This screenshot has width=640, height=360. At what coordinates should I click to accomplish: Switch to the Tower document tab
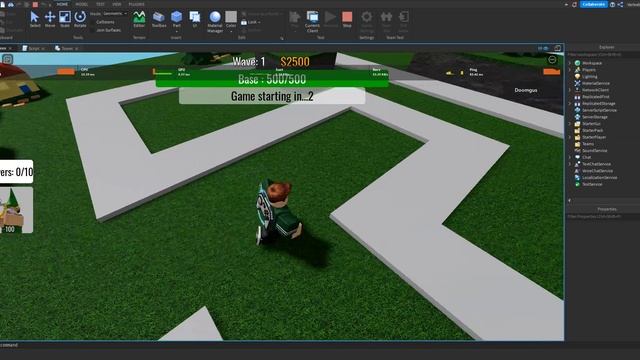(67, 48)
